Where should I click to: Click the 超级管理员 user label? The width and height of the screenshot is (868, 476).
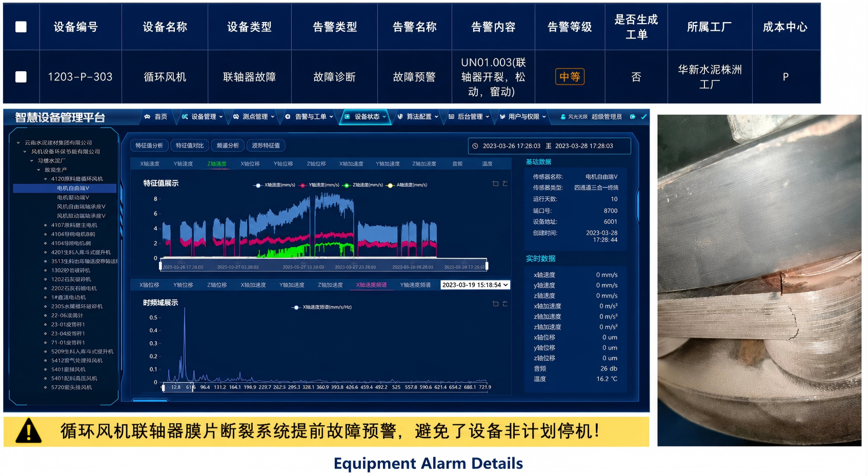pyautogui.click(x=607, y=117)
